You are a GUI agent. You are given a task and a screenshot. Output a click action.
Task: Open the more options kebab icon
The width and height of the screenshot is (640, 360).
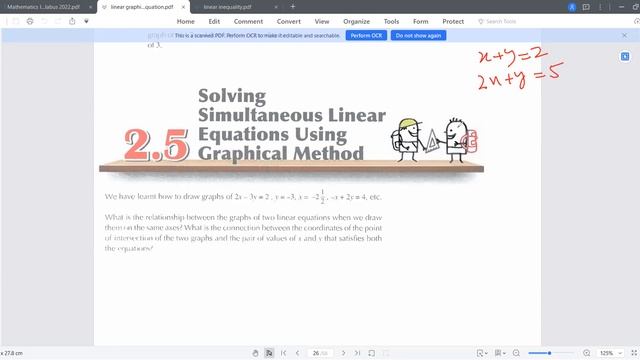(x=600, y=7)
